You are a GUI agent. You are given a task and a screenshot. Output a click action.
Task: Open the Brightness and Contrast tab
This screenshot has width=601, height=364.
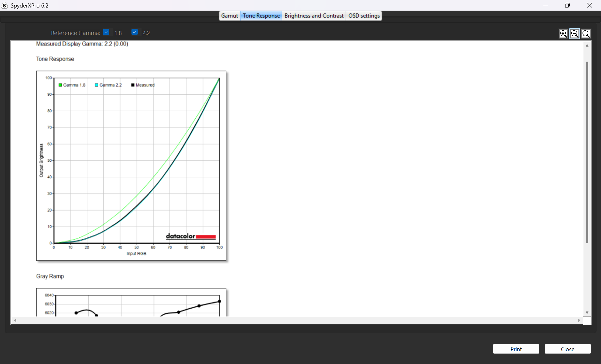[x=314, y=16]
